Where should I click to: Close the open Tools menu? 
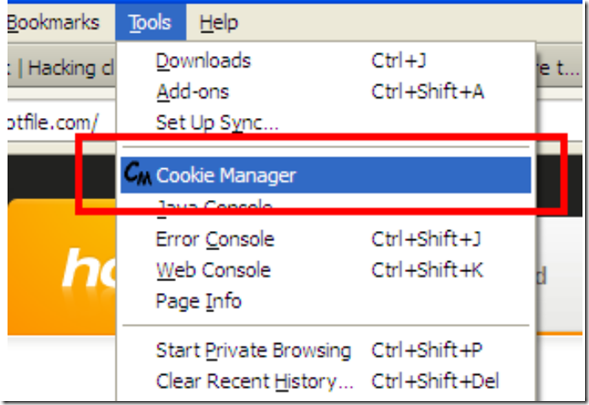tap(150, 23)
